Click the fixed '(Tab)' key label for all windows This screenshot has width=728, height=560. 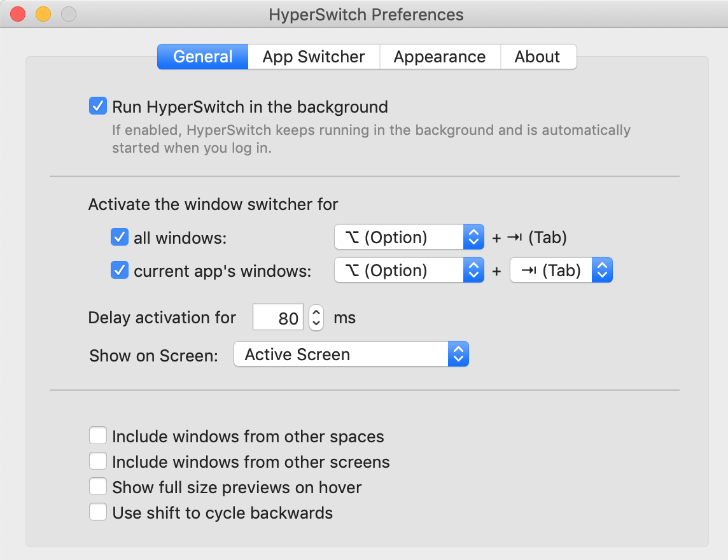(547, 237)
